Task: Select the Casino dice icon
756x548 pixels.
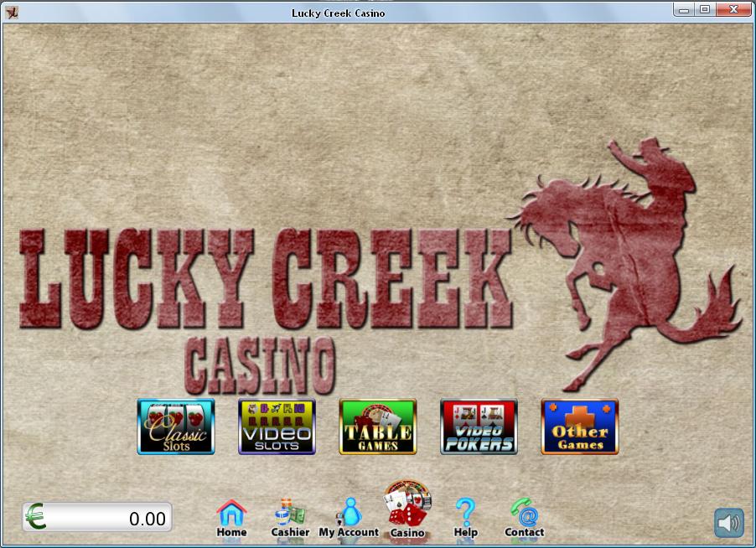Action: point(407,509)
